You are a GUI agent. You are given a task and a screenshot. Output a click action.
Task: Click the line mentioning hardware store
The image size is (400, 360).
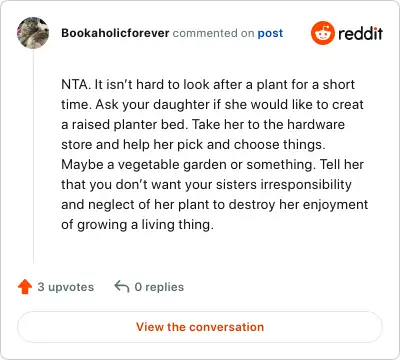click(x=203, y=125)
